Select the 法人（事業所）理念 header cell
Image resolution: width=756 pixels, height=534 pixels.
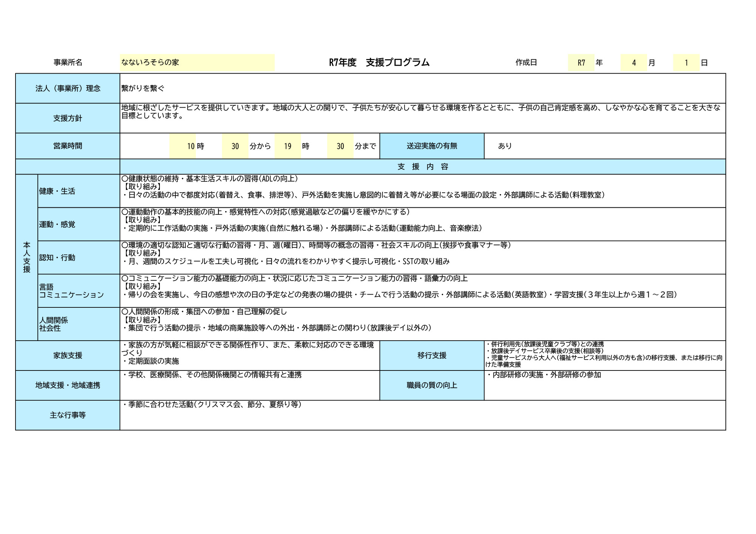(68, 88)
